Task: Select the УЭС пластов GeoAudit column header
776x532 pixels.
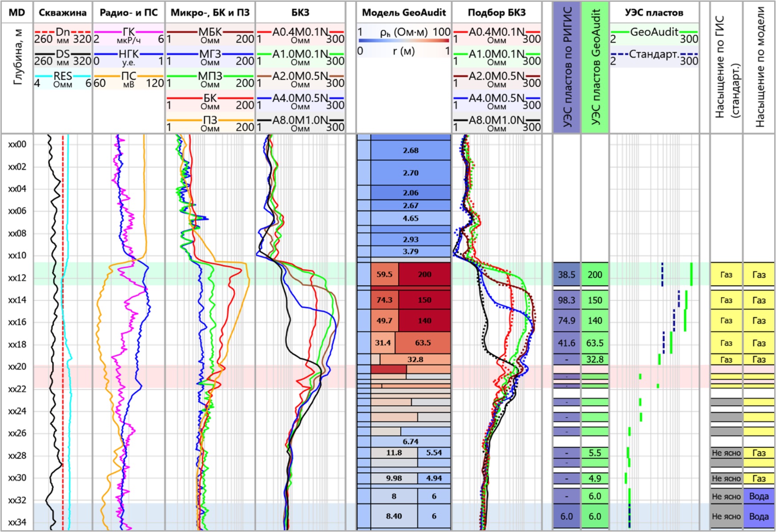Action: 595,67
